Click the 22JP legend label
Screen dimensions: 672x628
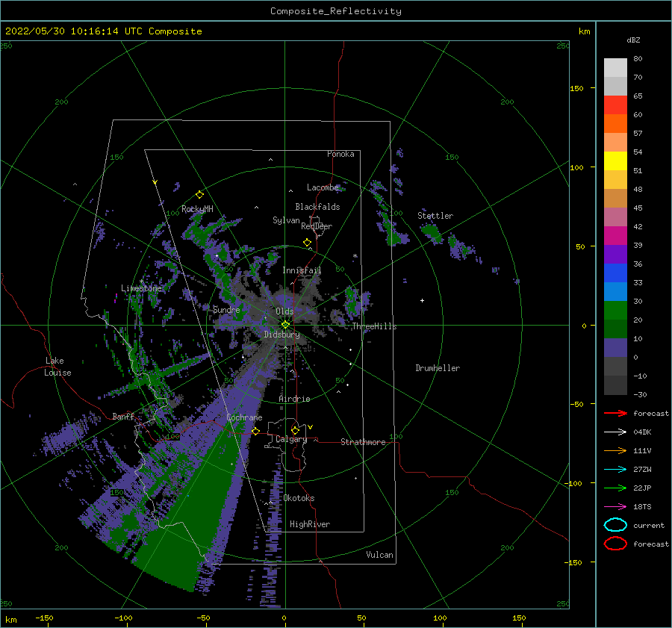(x=642, y=488)
